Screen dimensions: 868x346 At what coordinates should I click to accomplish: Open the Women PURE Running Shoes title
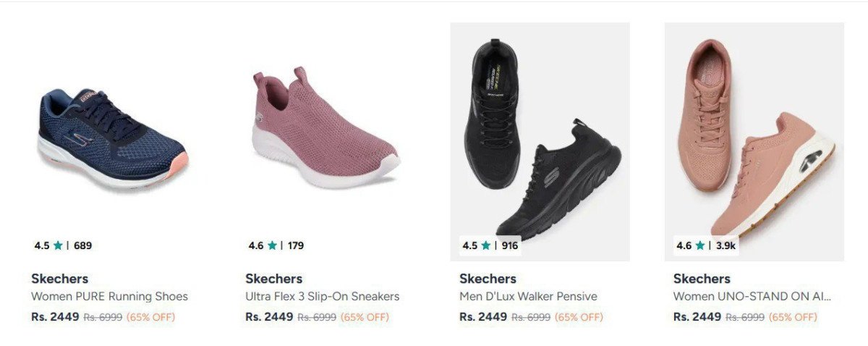point(109,296)
